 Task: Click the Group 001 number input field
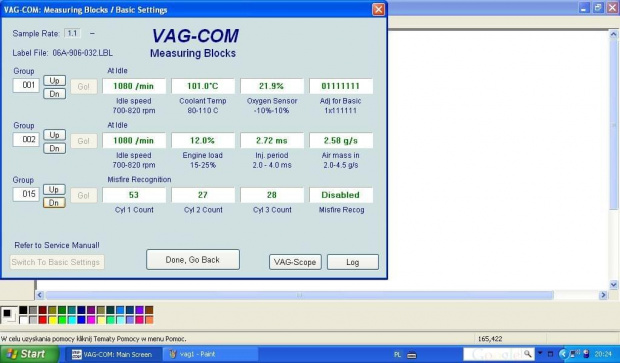point(26,85)
